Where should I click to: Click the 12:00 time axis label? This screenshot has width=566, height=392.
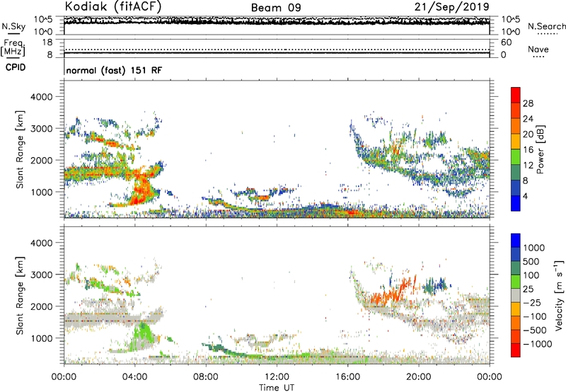[x=277, y=377]
